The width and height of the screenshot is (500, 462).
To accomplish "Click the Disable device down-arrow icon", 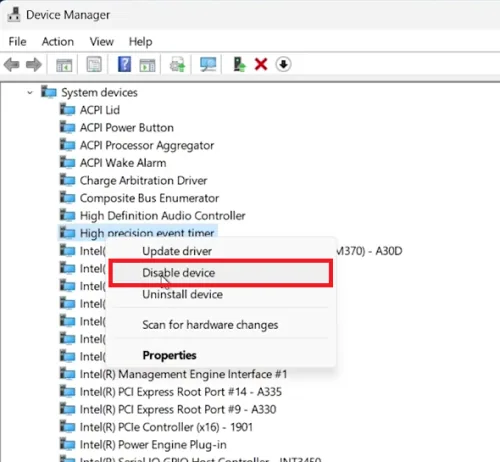I will coord(283,64).
